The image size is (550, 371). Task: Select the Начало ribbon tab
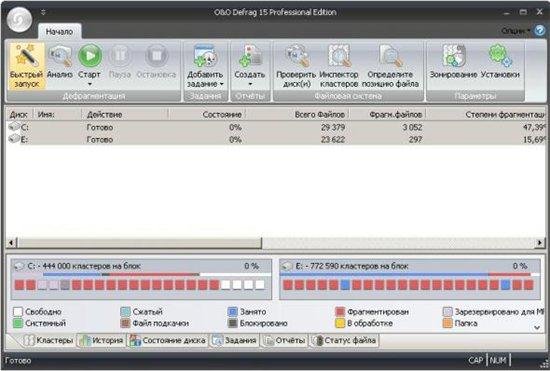(x=59, y=32)
